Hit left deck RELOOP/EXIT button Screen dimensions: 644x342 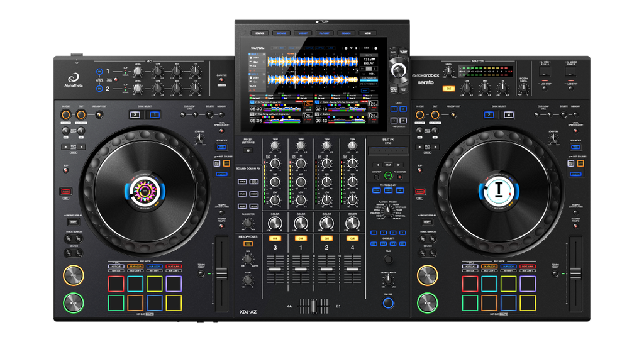(99, 114)
